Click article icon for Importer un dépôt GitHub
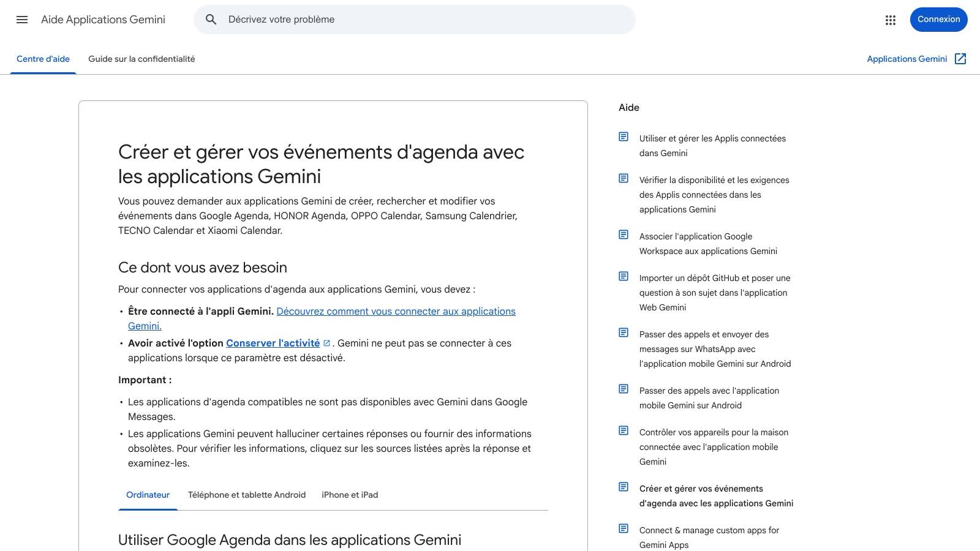This screenshot has width=980, height=551. point(624,276)
